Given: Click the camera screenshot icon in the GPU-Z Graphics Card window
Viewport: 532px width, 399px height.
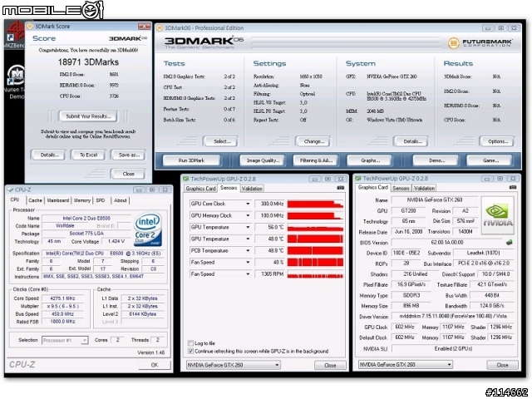Looking at the screenshot, I should pos(513,187).
